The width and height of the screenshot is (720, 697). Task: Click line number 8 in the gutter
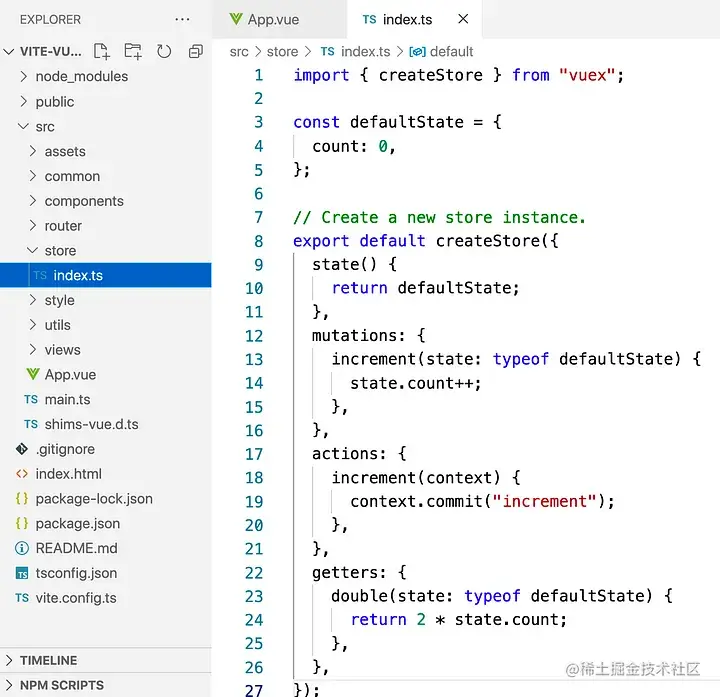[259, 241]
